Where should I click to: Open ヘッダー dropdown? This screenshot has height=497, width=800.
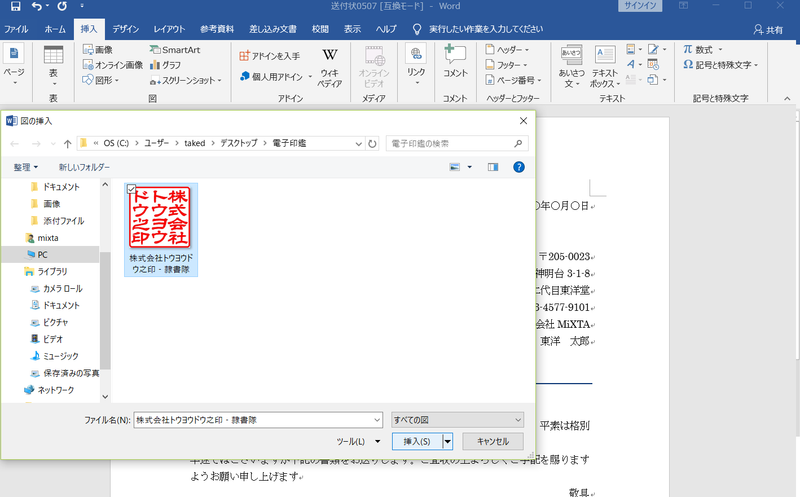[x=507, y=49]
